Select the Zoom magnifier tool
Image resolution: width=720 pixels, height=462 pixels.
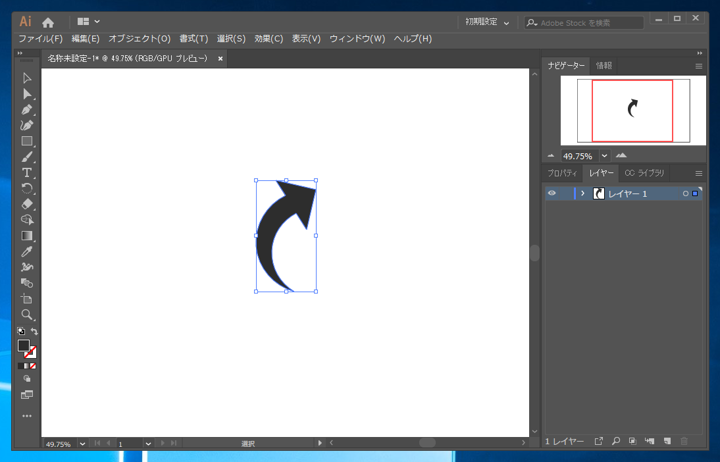(27, 315)
